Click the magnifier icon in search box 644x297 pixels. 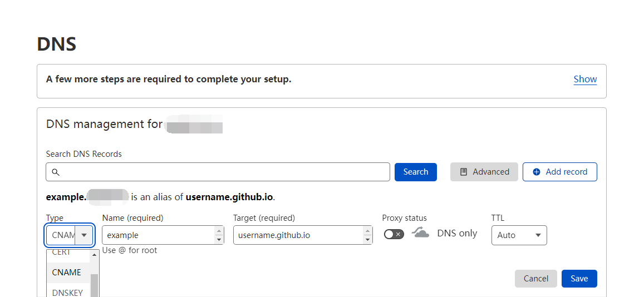click(55, 172)
